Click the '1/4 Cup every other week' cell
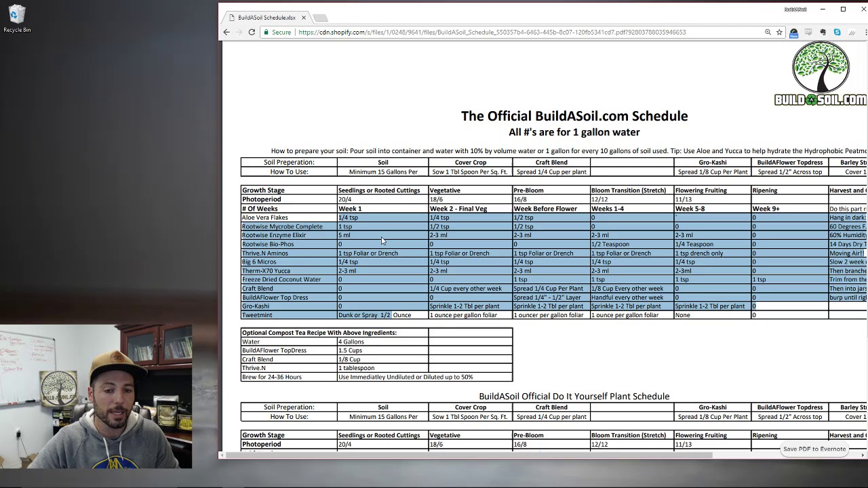The image size is (868, 488). coord(470,289)
